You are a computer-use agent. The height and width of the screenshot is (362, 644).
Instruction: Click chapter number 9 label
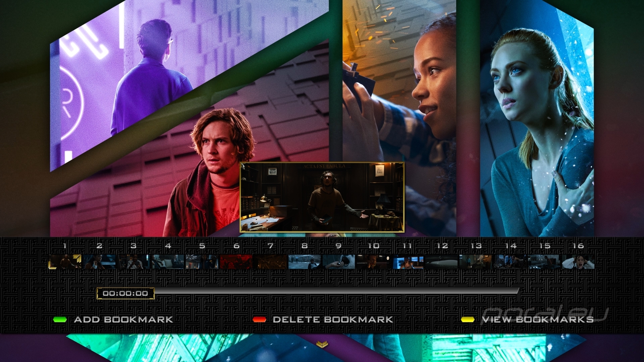(339, 246)
